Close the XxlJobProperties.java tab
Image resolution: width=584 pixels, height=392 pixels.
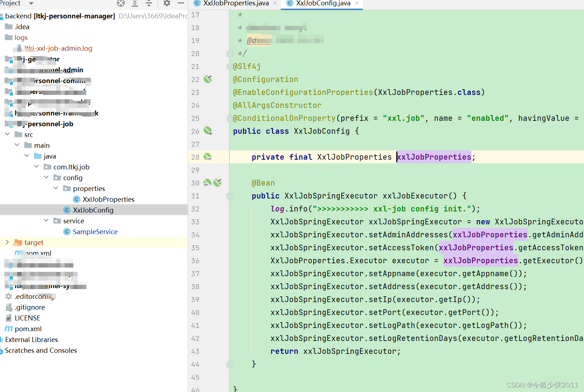(x=275, y=3)
